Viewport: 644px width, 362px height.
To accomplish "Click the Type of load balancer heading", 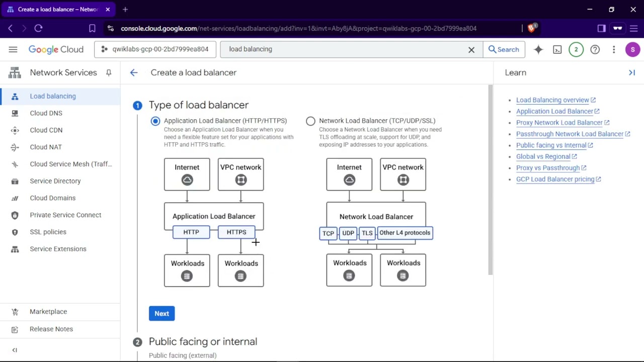I will click(x=199, y=105).
